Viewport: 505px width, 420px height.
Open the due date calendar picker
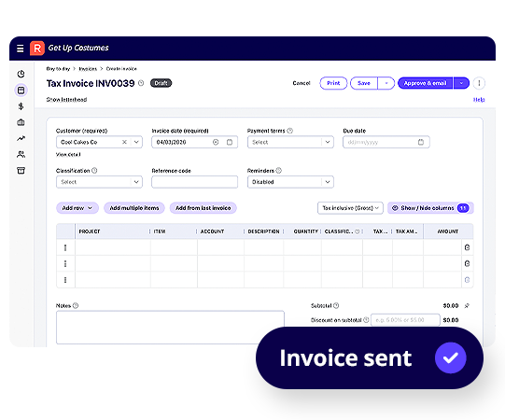(421, 142)
